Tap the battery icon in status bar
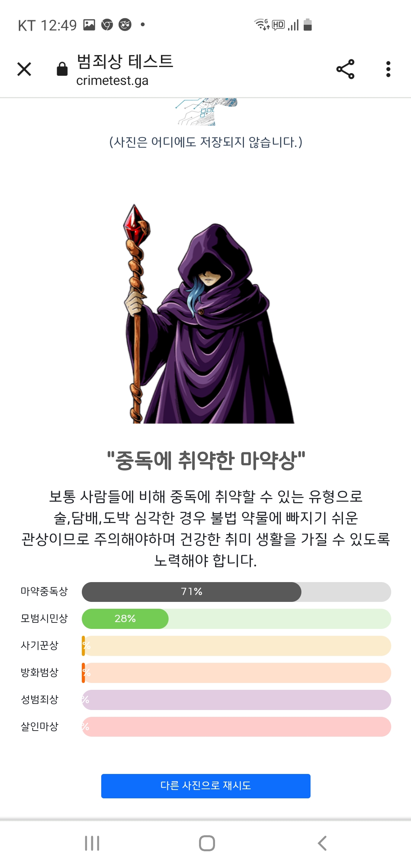The image size is (411, 868). pos(308,25)
